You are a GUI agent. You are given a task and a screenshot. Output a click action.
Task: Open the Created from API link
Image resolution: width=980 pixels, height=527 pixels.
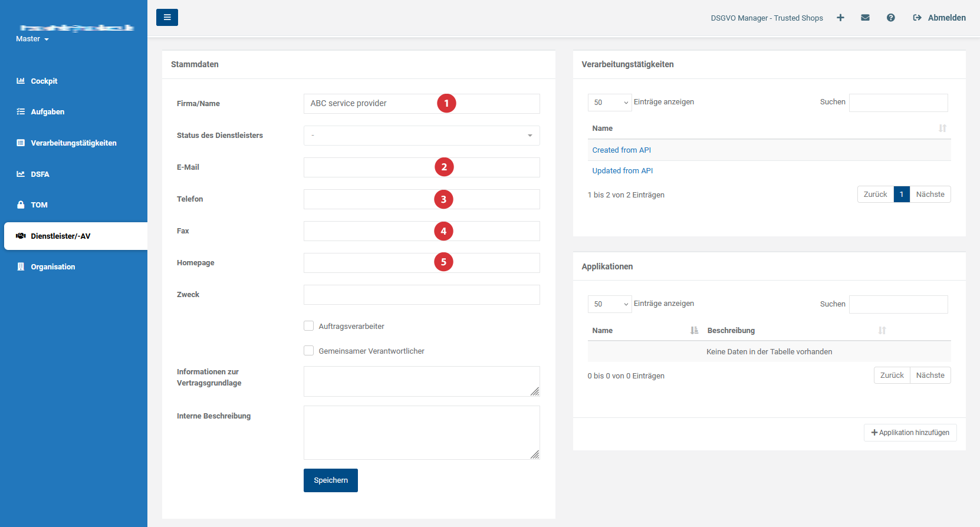click(621, 150)
